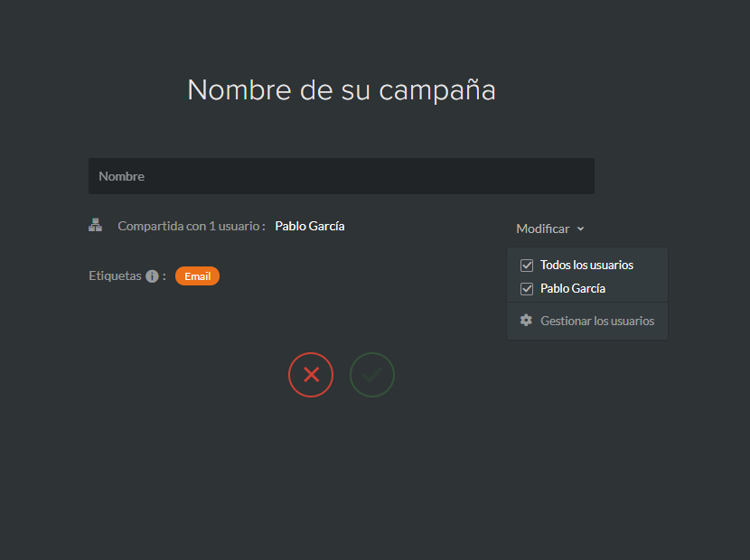
Task: Click the Etiquetas info icon
Action: [x=152, y=276]
